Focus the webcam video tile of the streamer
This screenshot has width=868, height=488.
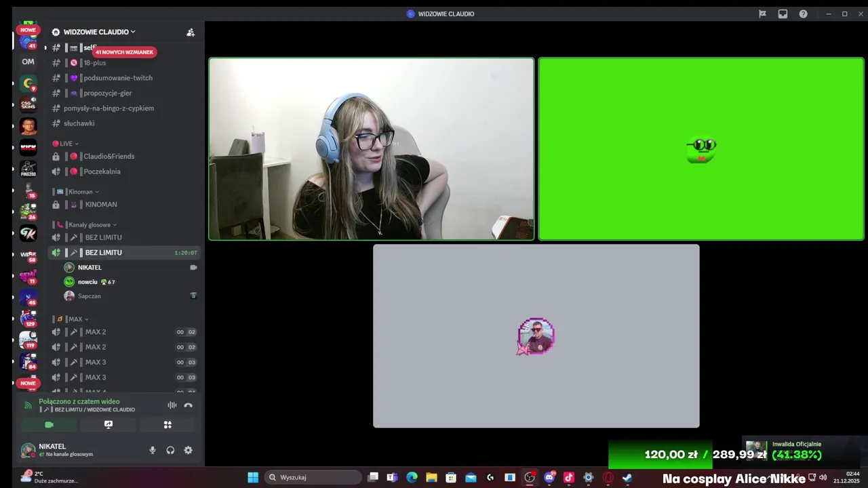372,149
